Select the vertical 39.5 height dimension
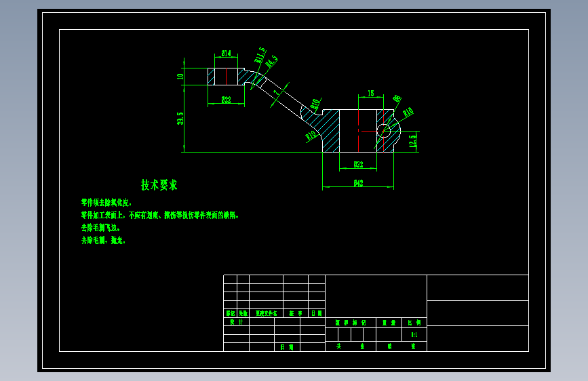588x381 pixels. (x=180, y=118)
